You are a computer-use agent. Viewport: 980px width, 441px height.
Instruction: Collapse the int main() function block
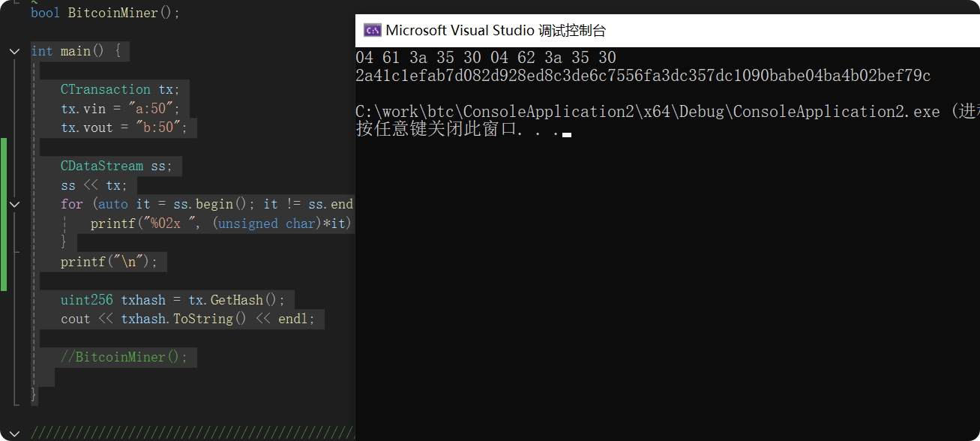14,52
